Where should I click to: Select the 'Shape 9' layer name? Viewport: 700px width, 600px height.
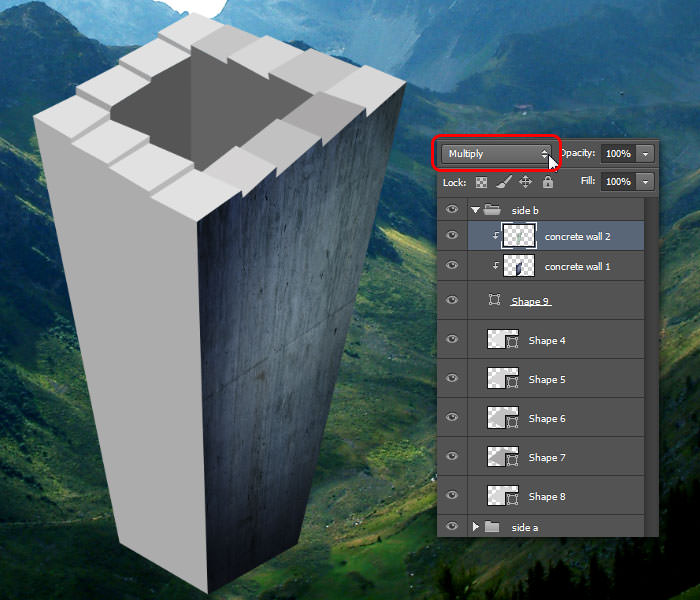(x=530, y=301)
